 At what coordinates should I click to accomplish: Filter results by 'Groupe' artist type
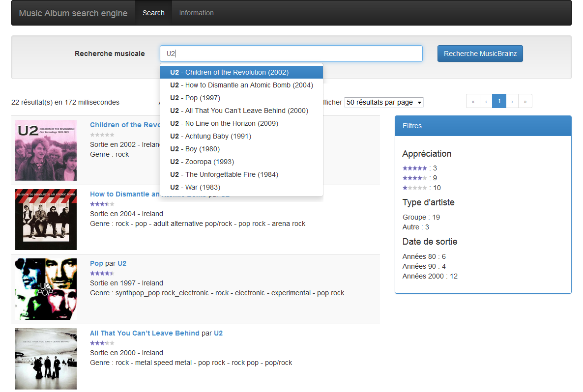click(414, 217)
